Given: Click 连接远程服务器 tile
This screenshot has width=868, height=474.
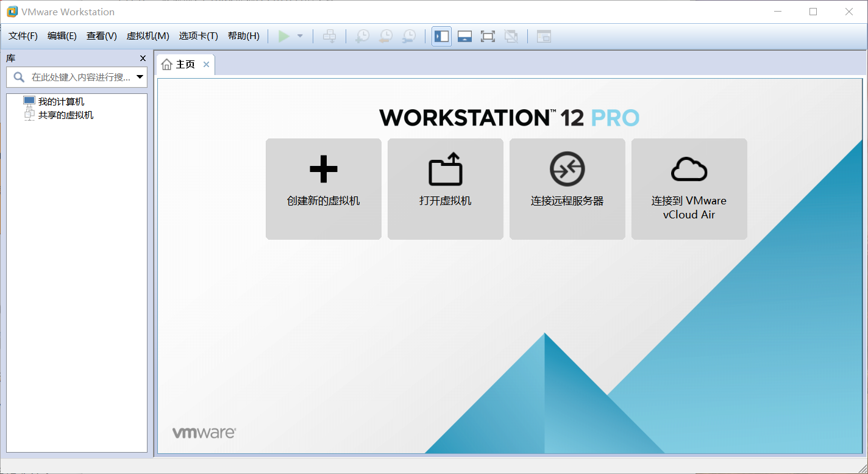Looking at the screenshot, I should [x=567, y=189].
